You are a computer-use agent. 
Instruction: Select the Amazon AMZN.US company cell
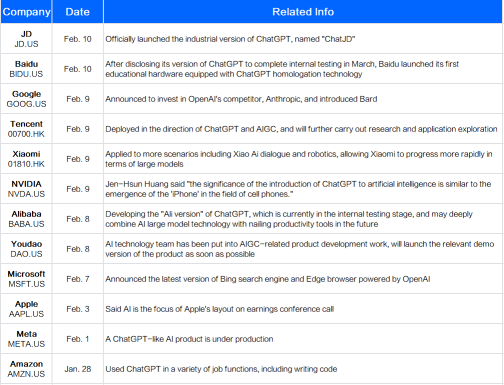[26, 369]
